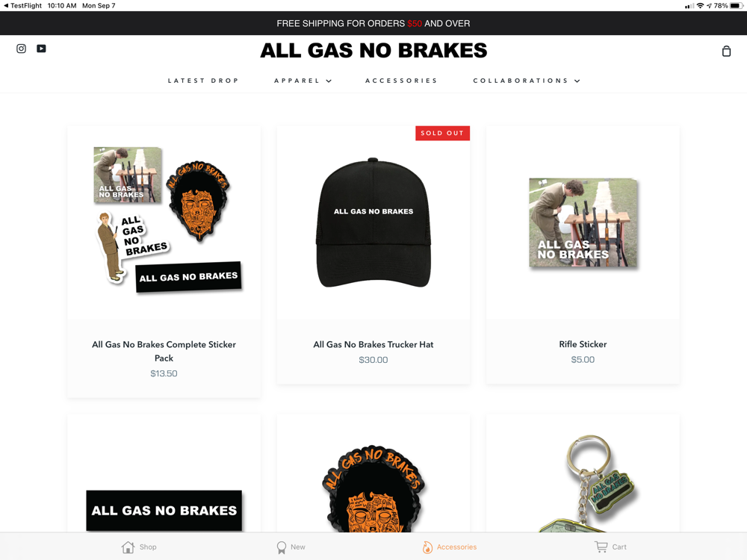Expand the Apparel dropdown chevron

(x=329, y=81)
